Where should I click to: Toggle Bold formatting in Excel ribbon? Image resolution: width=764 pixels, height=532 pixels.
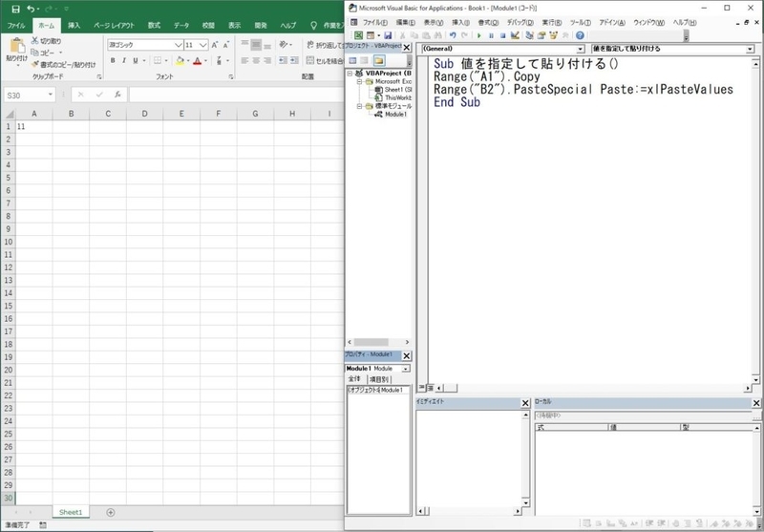click(x=113, y=60)
